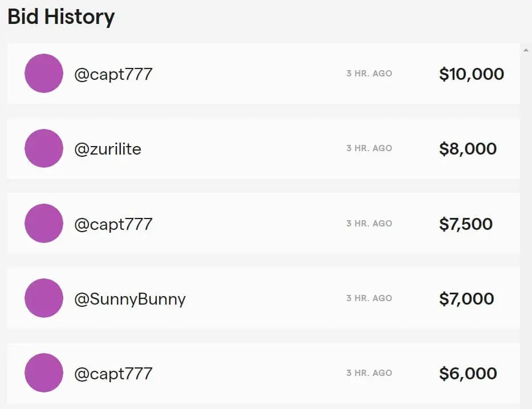The width and height of the screenshot is (532, 409).
Task: Open the @zurilite profile link
Action: click(108, 149)
